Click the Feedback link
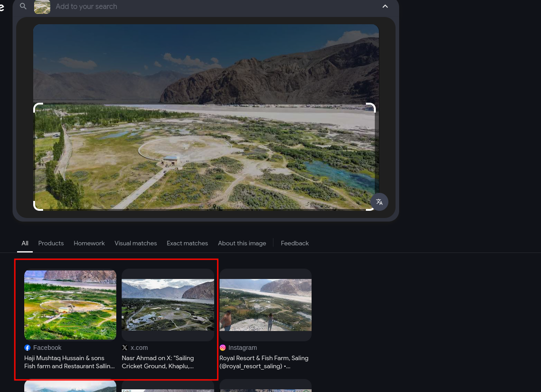The width and height of the screenshot is (541, 392). click(295, 243)
